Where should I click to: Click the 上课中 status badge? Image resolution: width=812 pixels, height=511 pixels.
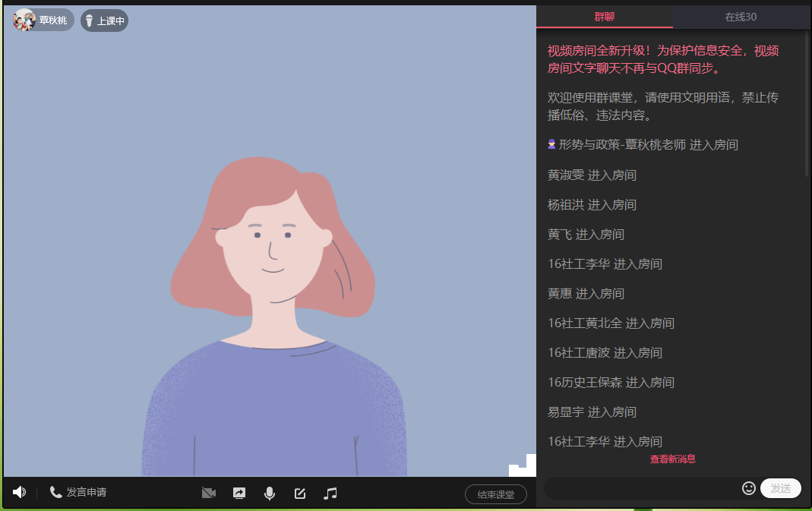(x=105, y=21)
